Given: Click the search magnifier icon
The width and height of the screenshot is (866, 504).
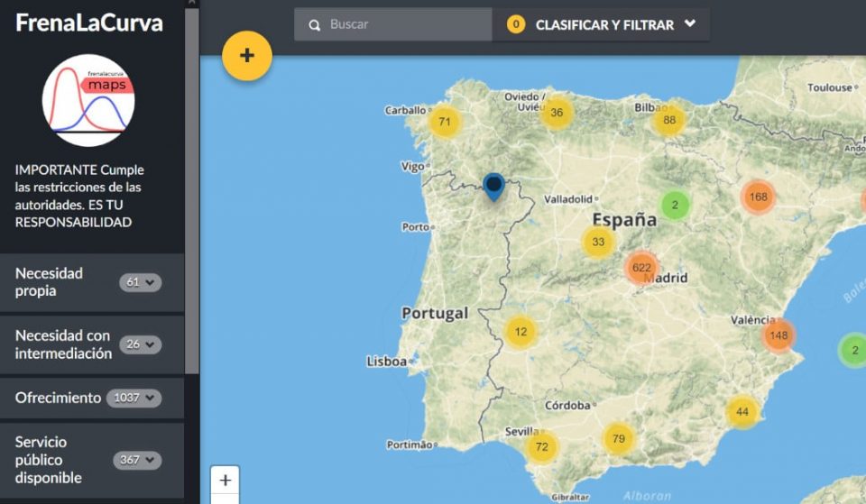Looking at the screenshot, I should click(x=314, y=25).
